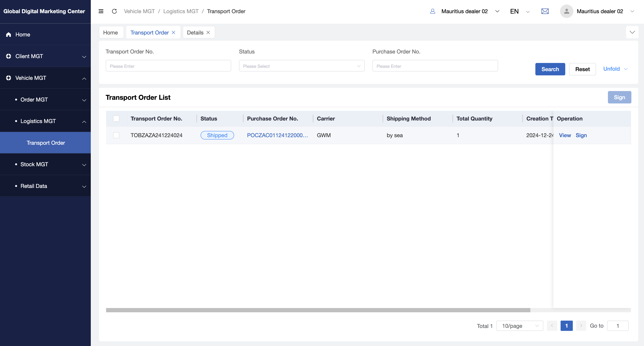Click Vehicle MGT breadcrumb
This screenshot has height=346, width=644.
click(139, 11)
